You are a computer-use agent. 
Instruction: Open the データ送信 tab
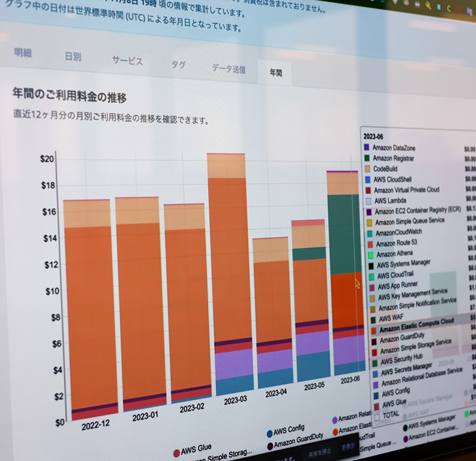pos(228,68)
